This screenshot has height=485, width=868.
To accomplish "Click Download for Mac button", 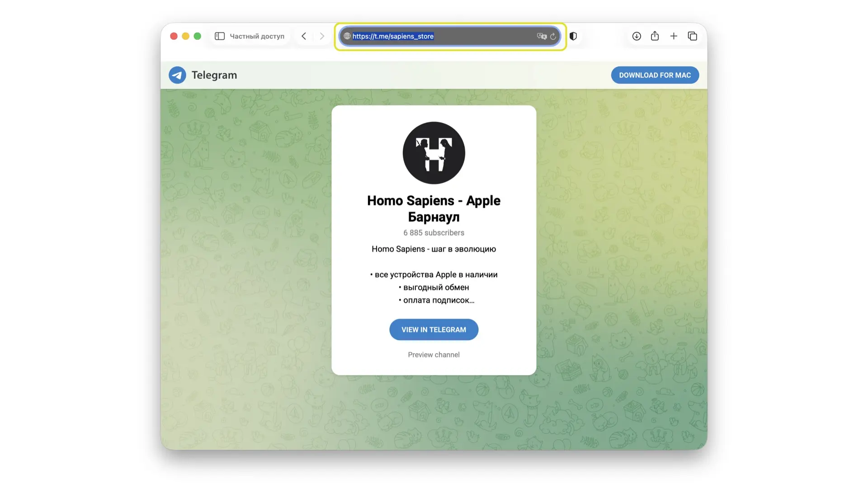I will pos(655,75).
